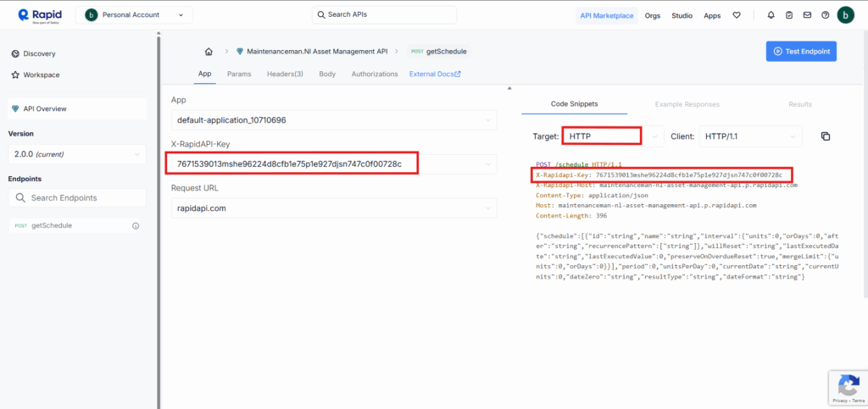
Task: Open the Headers(3) tab
Action: [285, 74]
